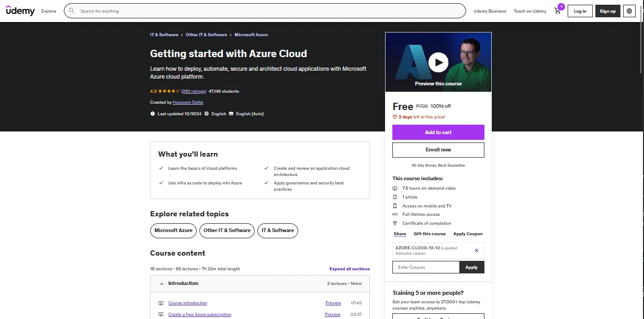644x319 pixels.
Task: Go to Microsoft Azure breadcrumb
Action: (251, 35)
